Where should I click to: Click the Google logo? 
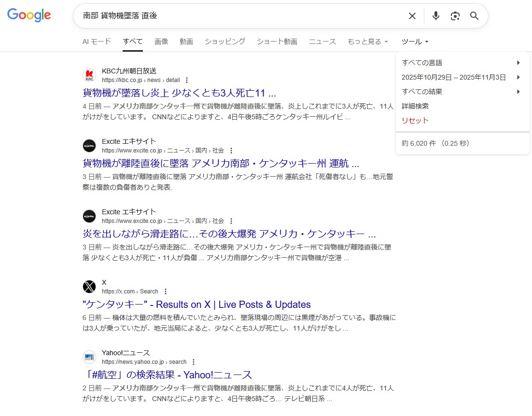point(29,15)
